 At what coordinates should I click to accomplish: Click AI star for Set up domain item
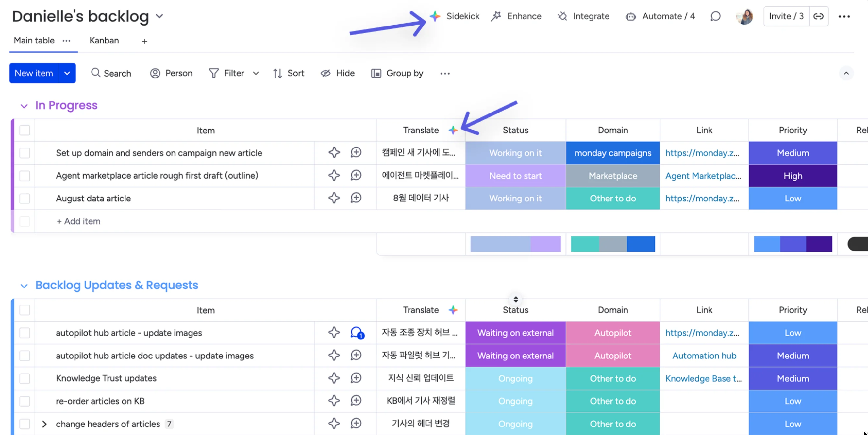tap(334, 152)
